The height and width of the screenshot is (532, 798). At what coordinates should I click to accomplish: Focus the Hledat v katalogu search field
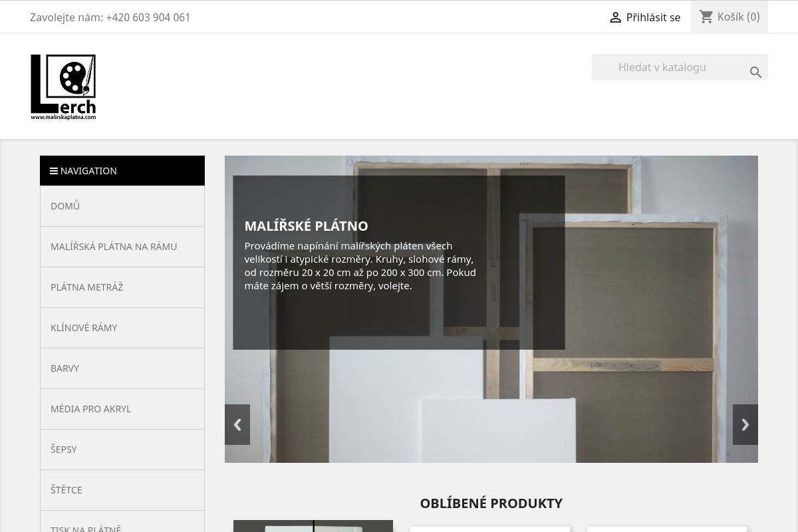(x=672, y=67)
